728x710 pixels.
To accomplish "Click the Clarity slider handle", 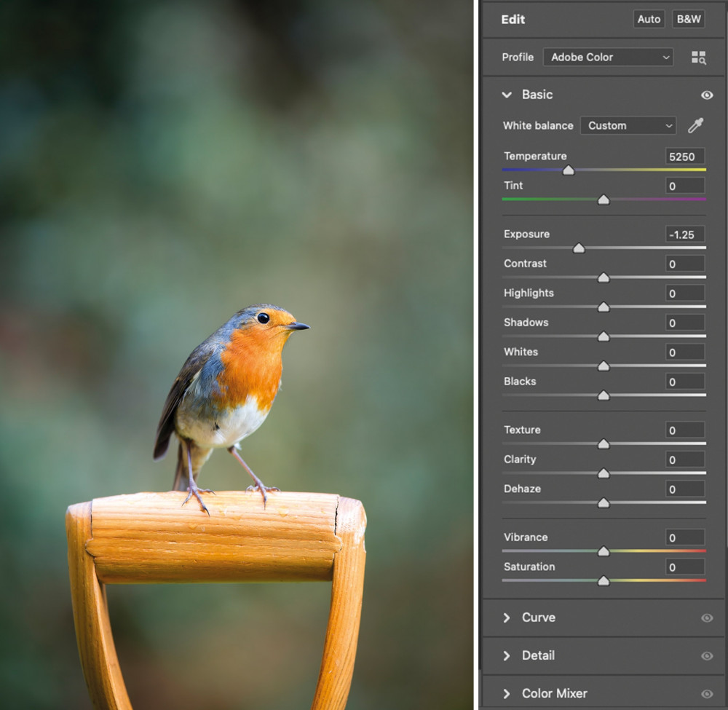I will coord(604,473).
